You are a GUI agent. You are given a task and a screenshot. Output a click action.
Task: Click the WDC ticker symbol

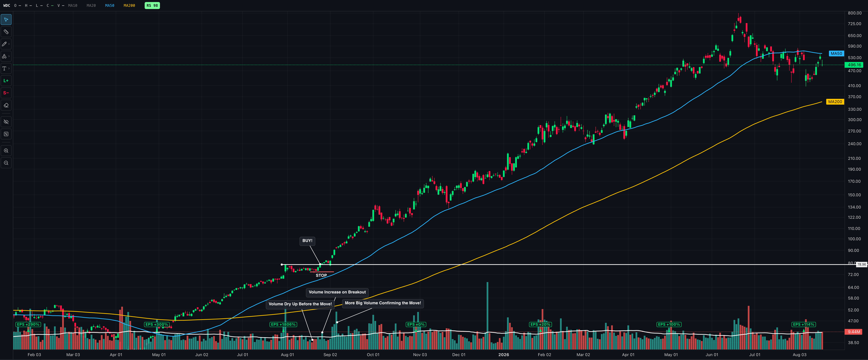tap(7, 5)
